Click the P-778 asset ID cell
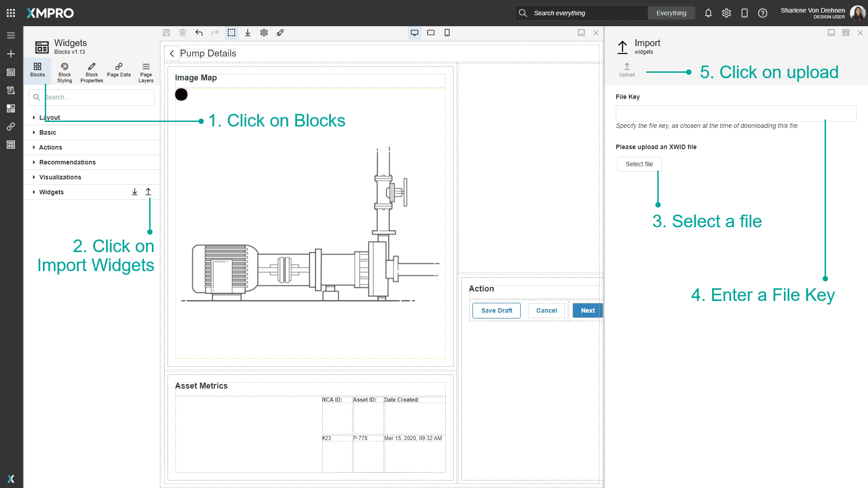Screen dimensions: 868x488 360,438
